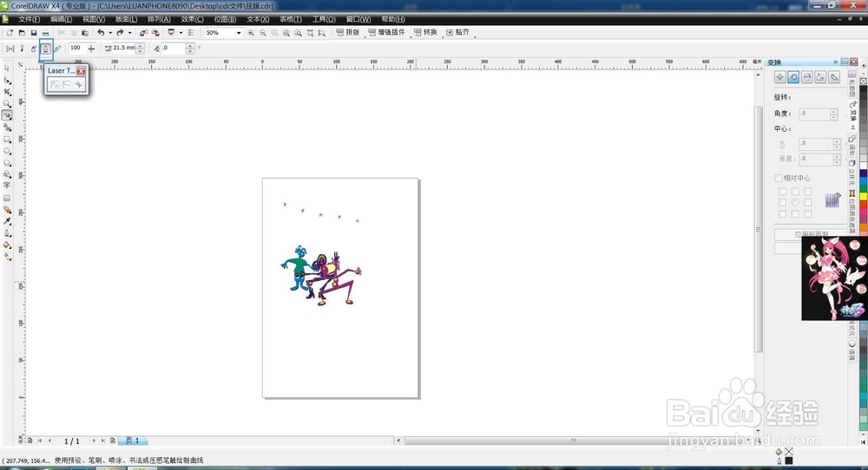Open the 50% zoom level dropdown
Image resolution: width=868 pixels, height=470 pixels.
point(239,33)
